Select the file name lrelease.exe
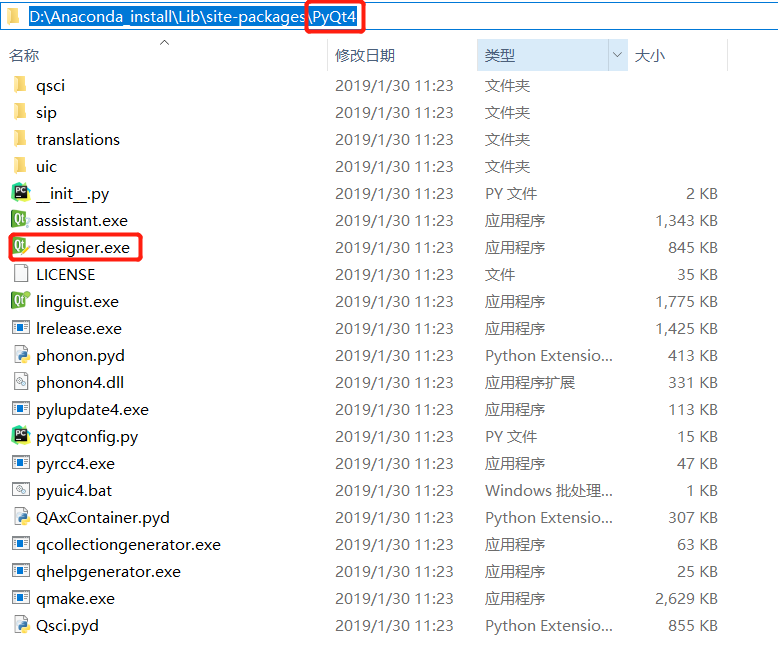Image resolution: width=778 pixels, height=656 pixels. point(79,328)
